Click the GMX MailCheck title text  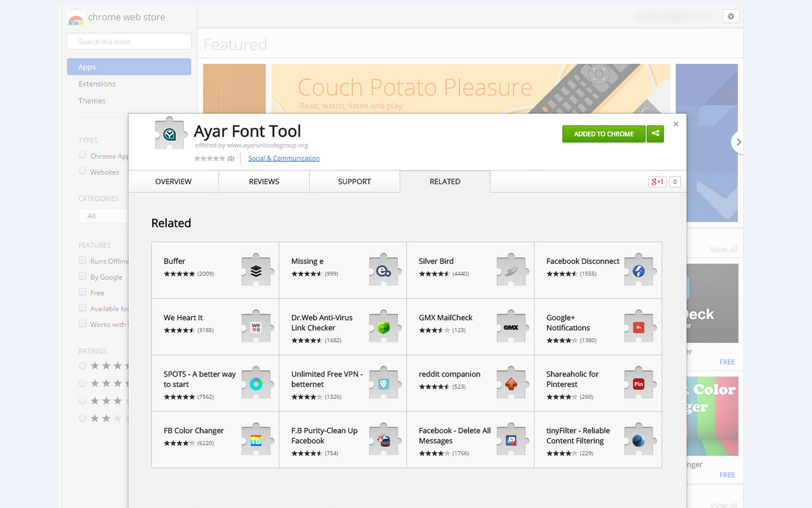445,317
